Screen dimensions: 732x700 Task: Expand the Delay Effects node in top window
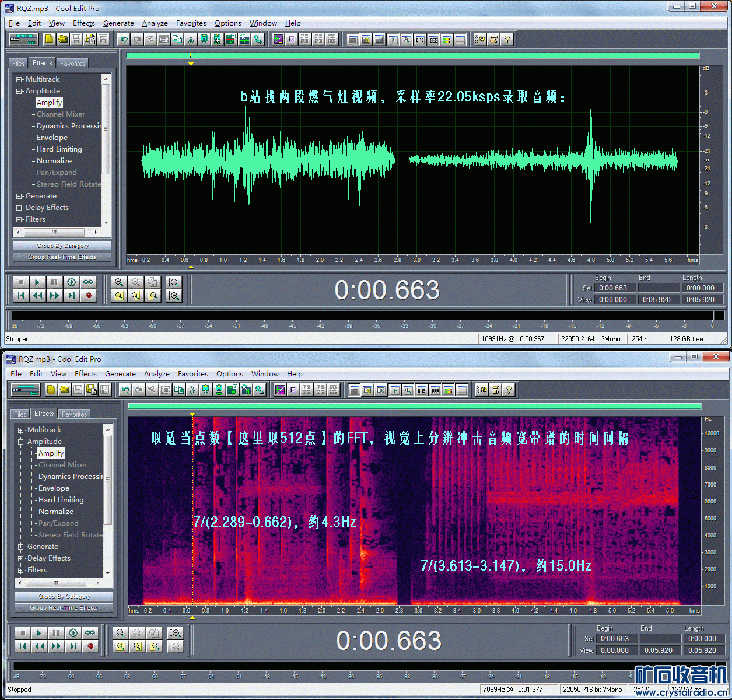tap(19, 208)
